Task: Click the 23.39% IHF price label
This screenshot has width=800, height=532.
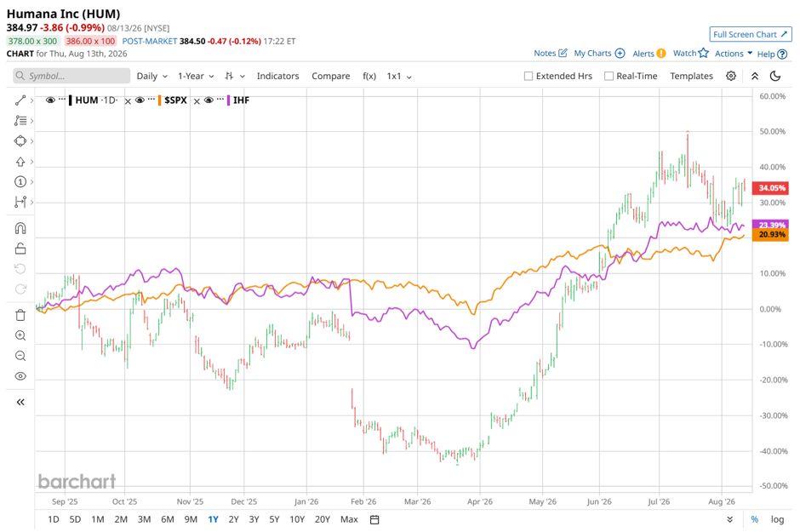Action: tap(771, 224)
